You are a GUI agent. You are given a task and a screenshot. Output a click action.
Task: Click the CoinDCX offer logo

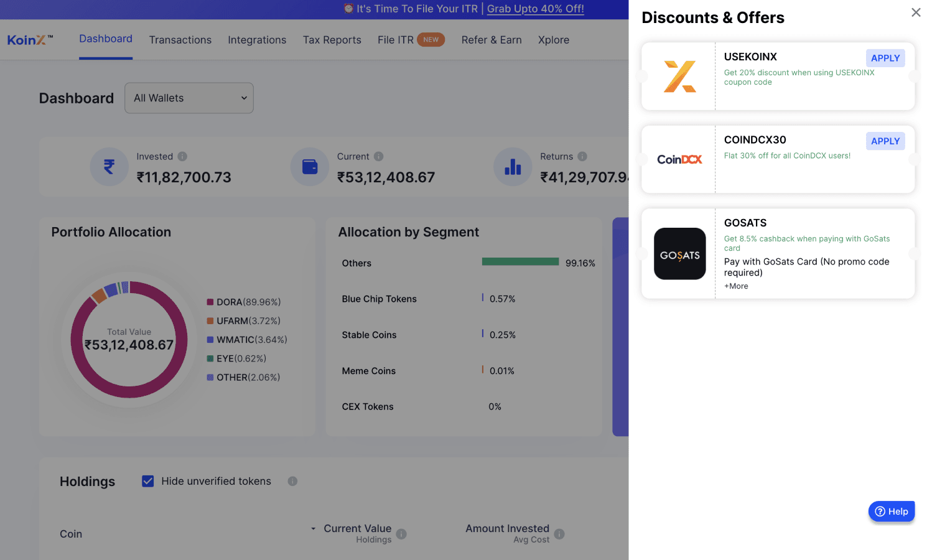(679, 160)
